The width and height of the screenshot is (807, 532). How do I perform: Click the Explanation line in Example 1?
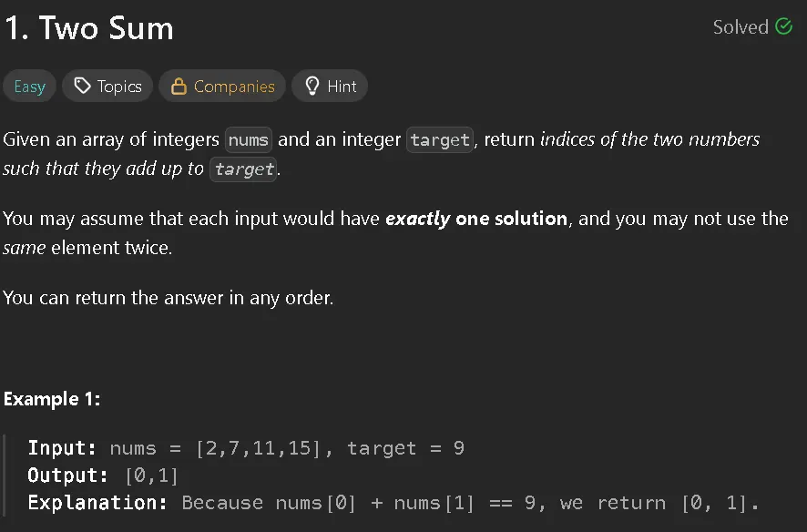[x=393, y=503]
